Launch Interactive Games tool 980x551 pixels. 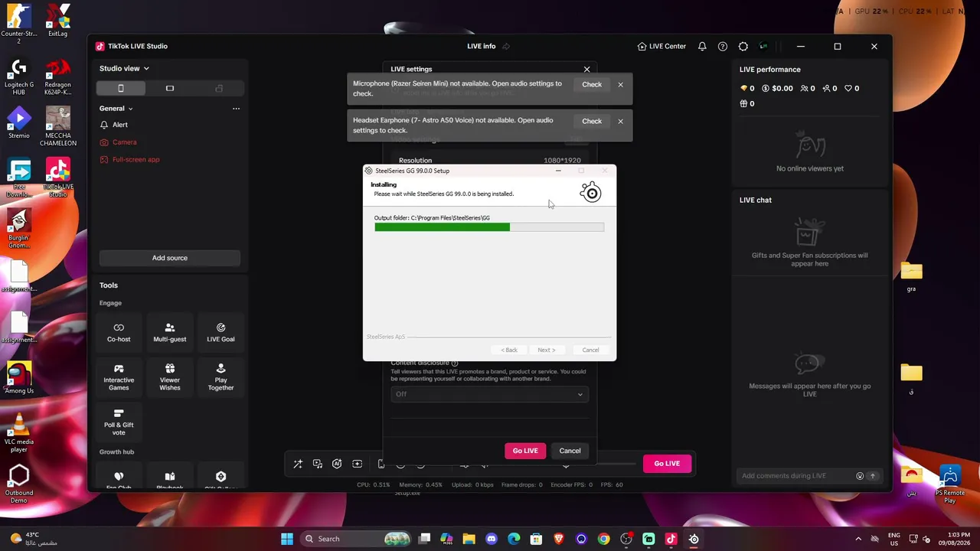[x=119, y=377]
